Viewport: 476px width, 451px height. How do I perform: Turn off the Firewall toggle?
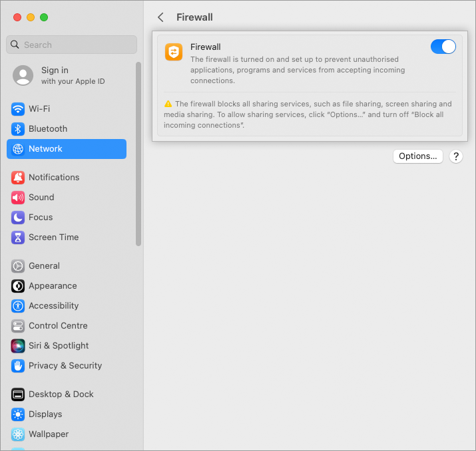(x=443, y=47)
